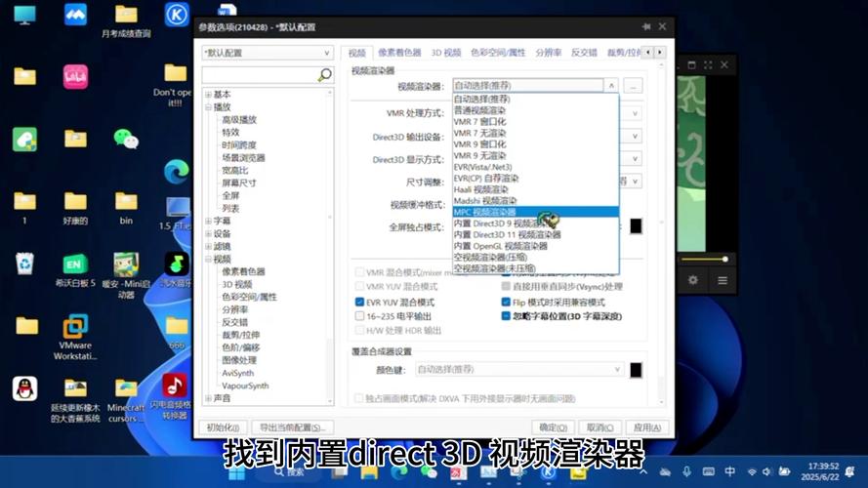Open the Minecraft cursors folder icon
This screenshot has height=488, width=868.
click(126, 387)
